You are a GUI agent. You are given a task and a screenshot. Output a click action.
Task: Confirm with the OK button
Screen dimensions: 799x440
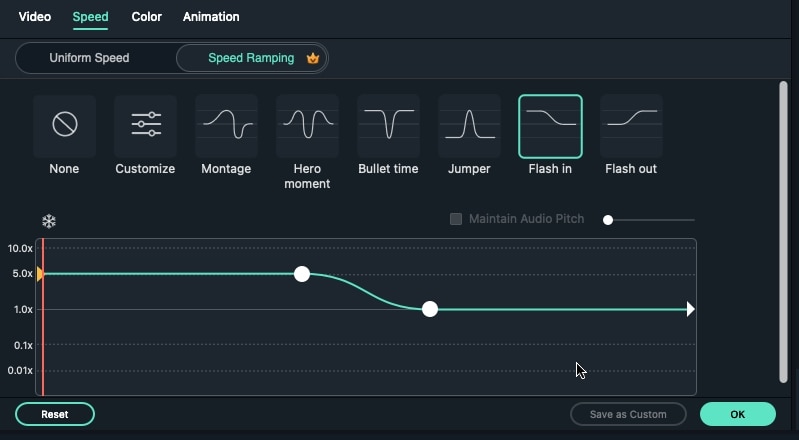tap(737, 414)
